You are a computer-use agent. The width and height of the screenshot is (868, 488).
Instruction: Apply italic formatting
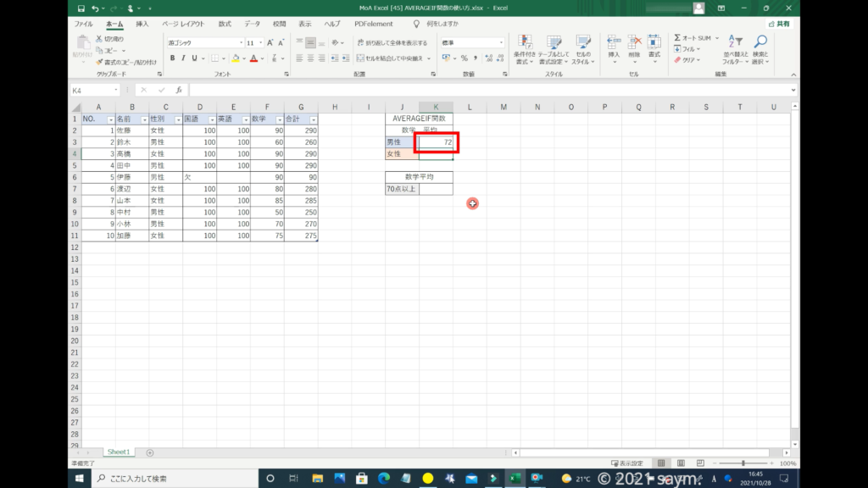(183, 58)
